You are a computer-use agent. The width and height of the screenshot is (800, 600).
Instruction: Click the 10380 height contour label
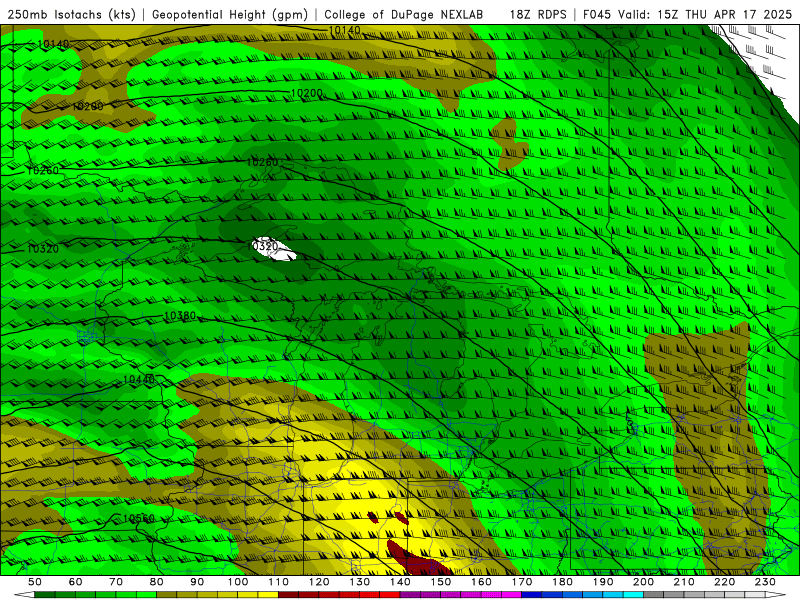click(180, 316)
